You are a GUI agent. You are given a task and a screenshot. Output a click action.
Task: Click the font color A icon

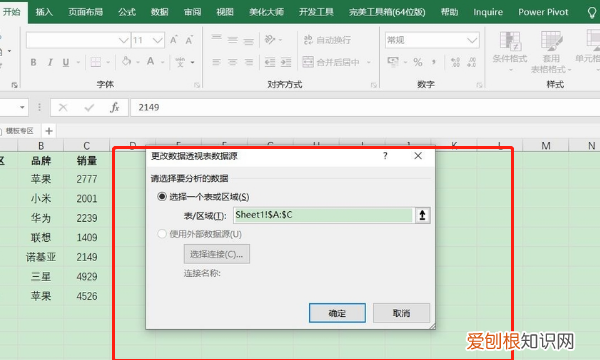tap(150, 61)
